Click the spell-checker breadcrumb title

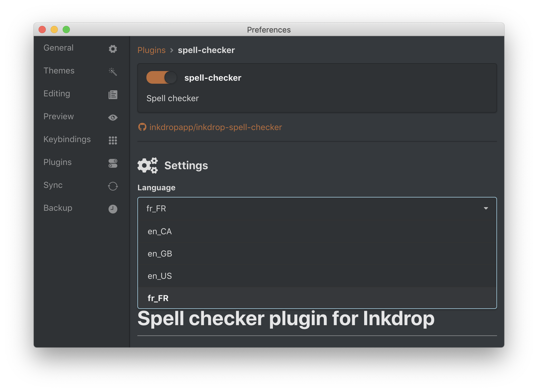click(x=206, y=50)
